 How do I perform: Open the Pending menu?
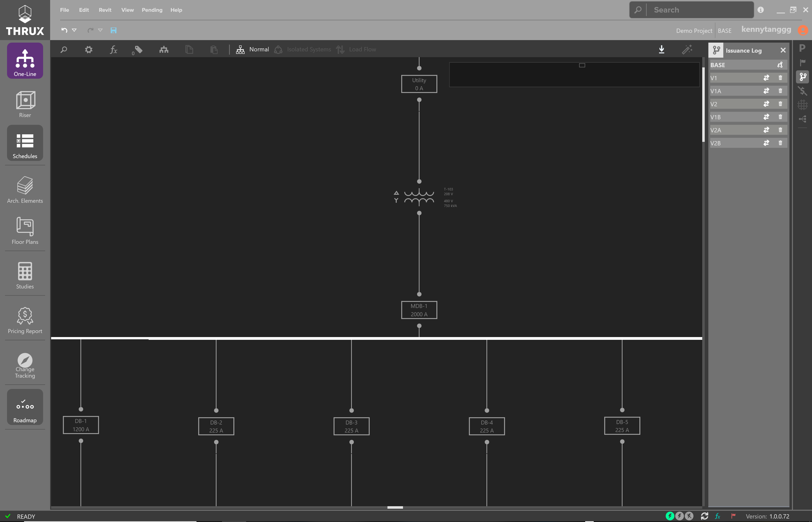pos(152,10)
